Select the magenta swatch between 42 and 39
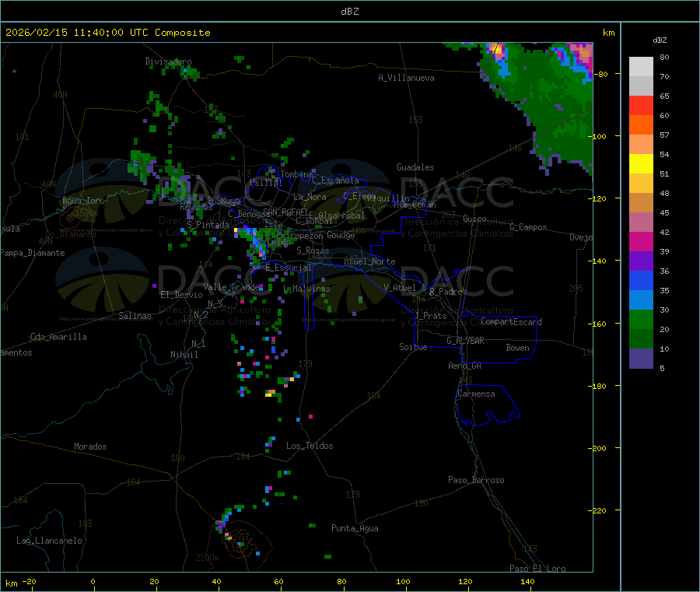 click(x=641, y=241)
